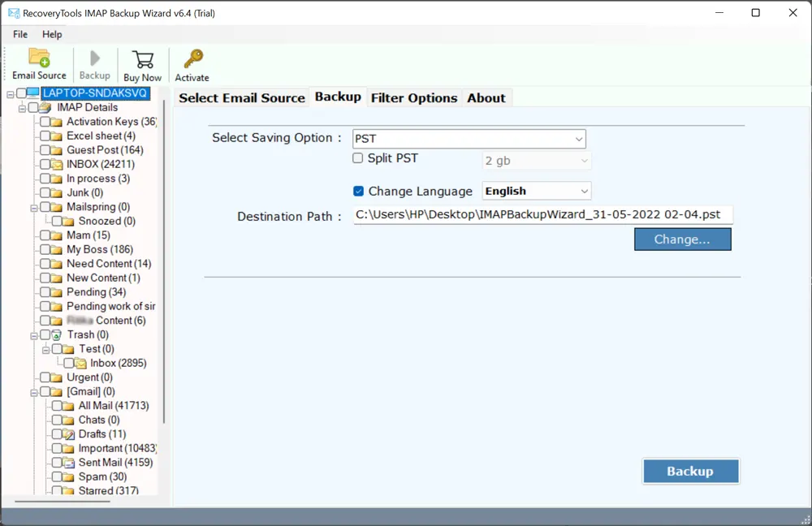Select the Trash folder icon
The height and width of the screenshot is (526, 812).
(56, 334)
